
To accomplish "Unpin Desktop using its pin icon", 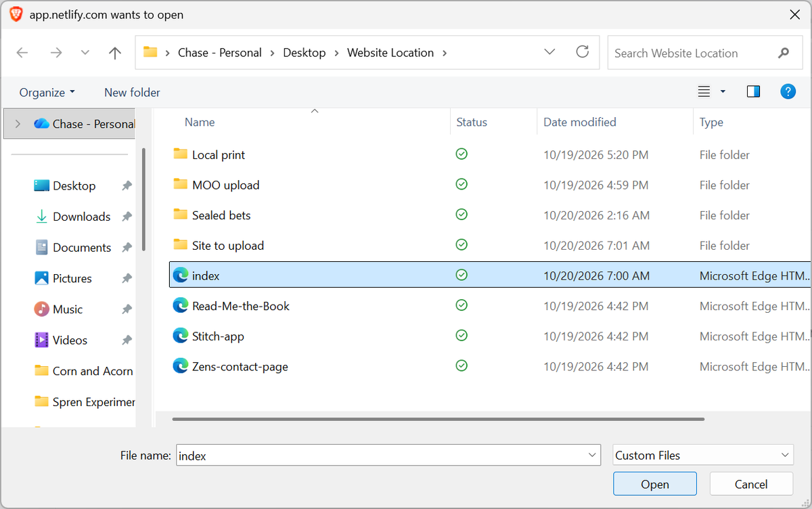I will [127, 185].
